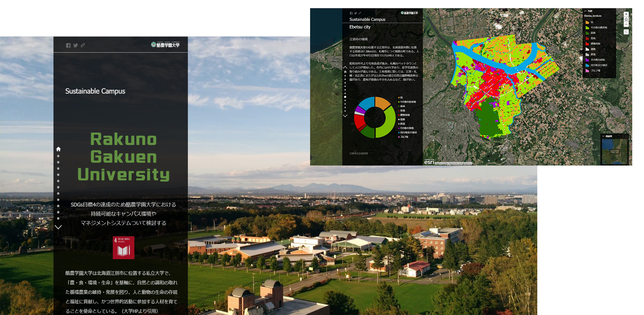Toggle ゴルフ場 in the chart legend
This screenshot has width=644, height=315.
403,137
